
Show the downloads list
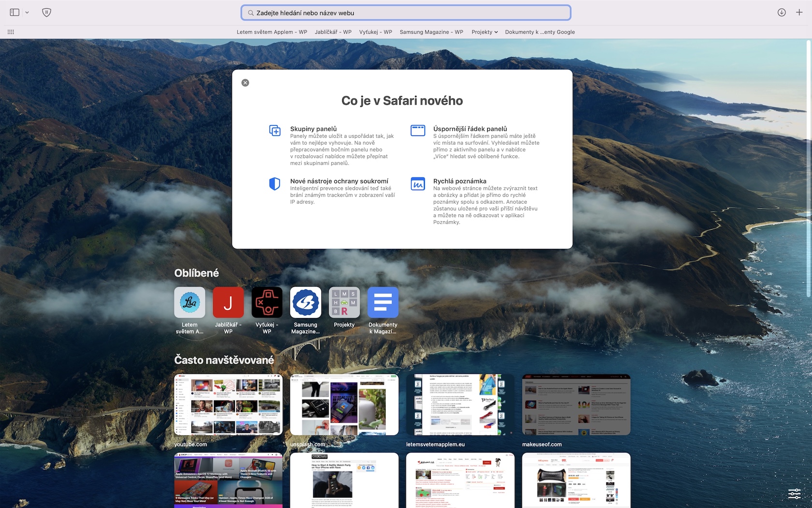point(782,13)
